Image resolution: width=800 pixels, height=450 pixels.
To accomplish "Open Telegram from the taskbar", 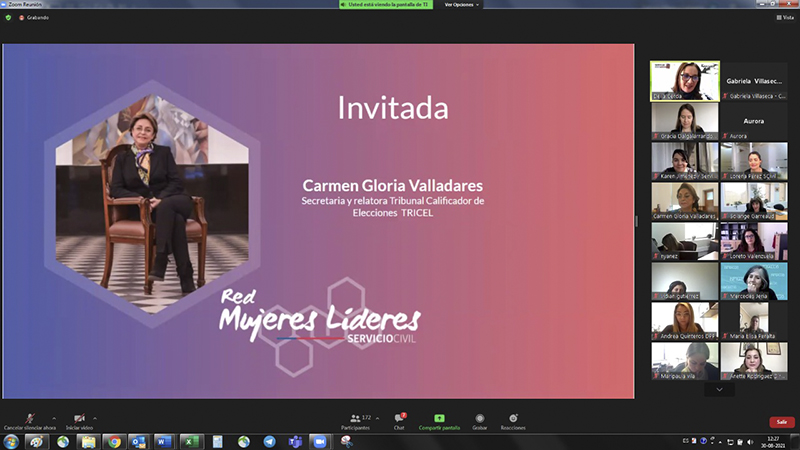I will (x=269, y=442).
